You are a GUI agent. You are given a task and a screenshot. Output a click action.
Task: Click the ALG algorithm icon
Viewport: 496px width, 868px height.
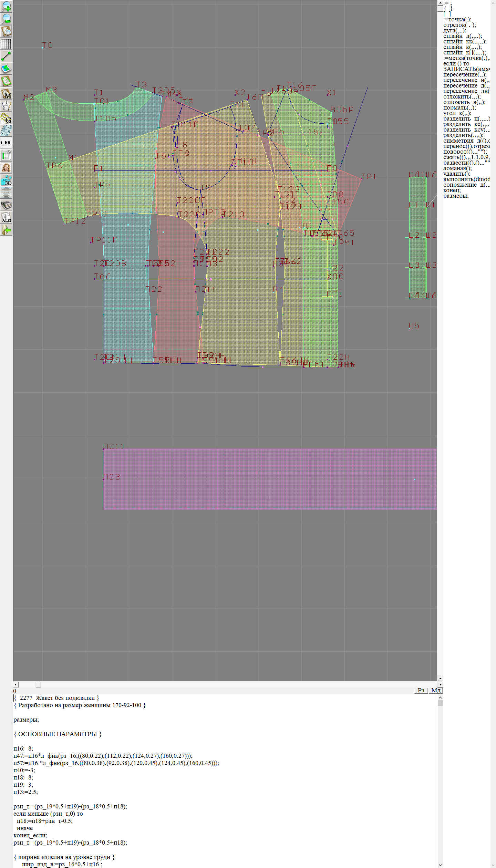[x=6, y=218]
